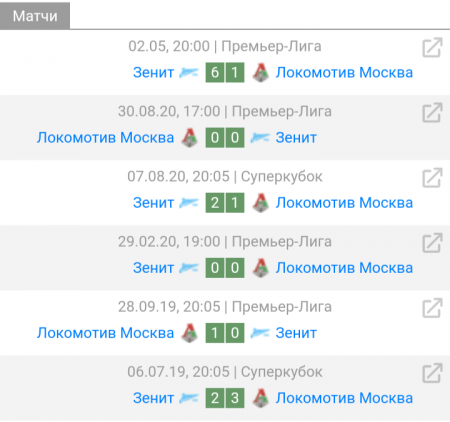Open external link for 30.08.20 match
This screenshot has width=450, height=422.
pos(432,113)
